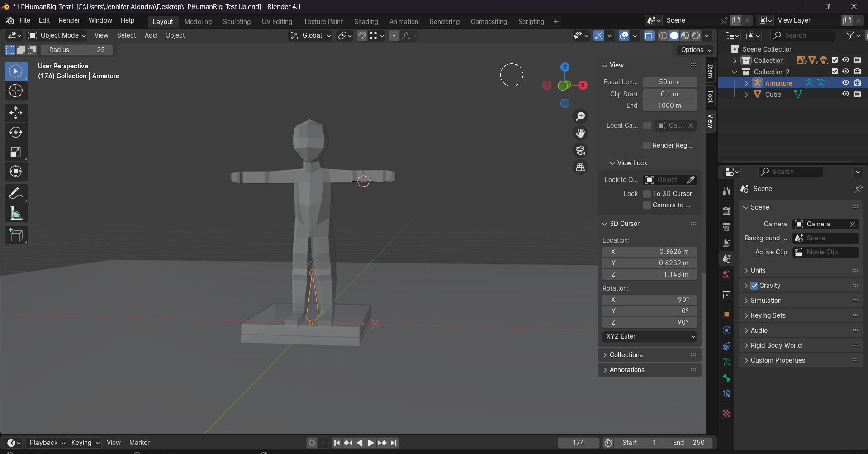Open viewport Options dropdown
This screenshot has height=454, width=868.
point(696,50)
